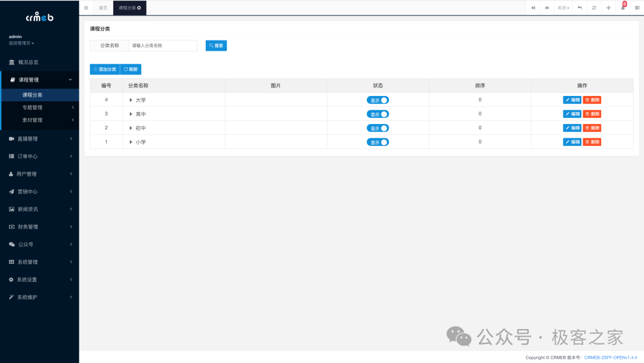This screenshot has width=644, height=363.
Task: Expand the 高中 category row triangle
Action: pyautogui.click(x=131, y=114)
